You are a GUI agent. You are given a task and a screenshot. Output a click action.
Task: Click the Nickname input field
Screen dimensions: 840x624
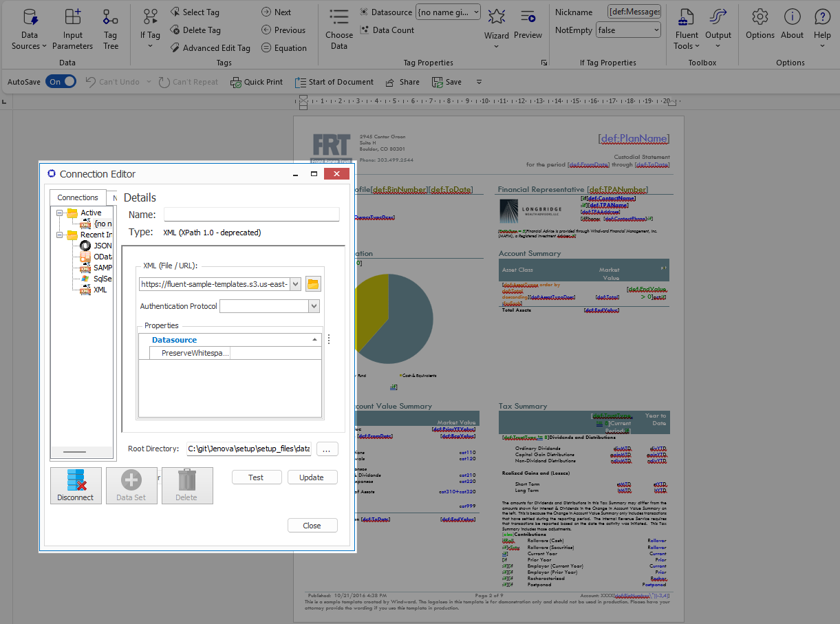[x=634, y=12]
